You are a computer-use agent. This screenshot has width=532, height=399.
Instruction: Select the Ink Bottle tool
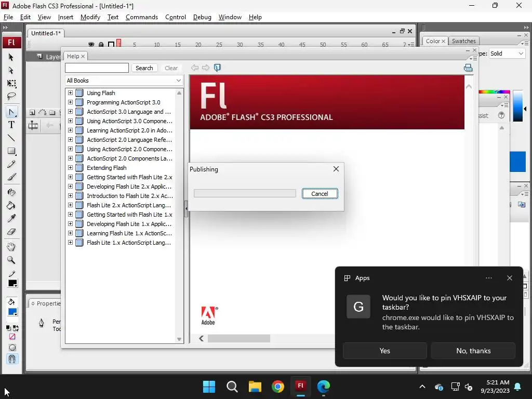tap(11, 192)
